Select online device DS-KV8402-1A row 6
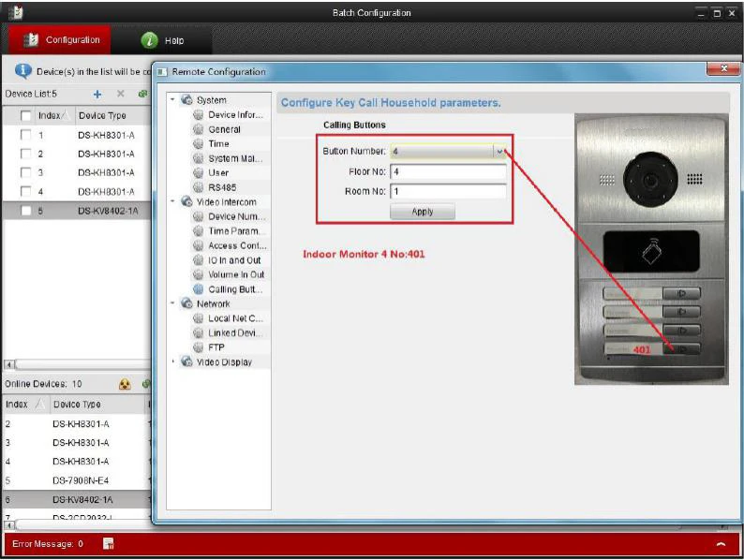Viewport: 744px width, 560px height. pos(77,499)
